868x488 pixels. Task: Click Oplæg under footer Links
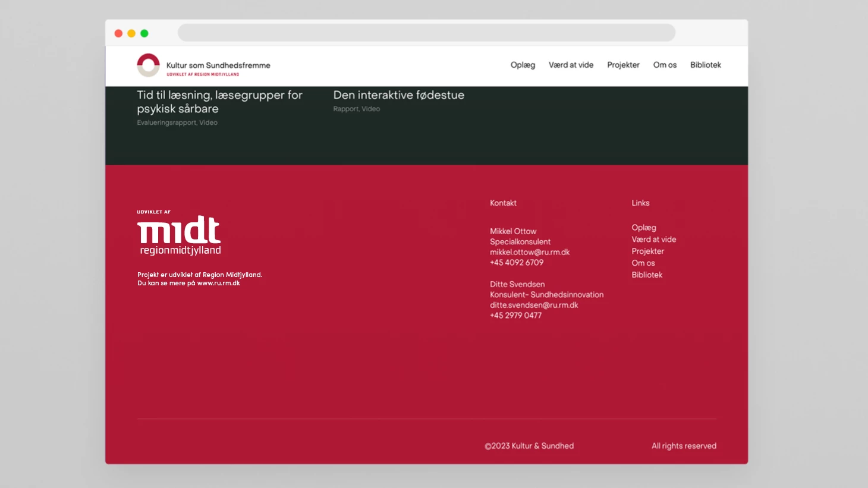coord(644,228)
